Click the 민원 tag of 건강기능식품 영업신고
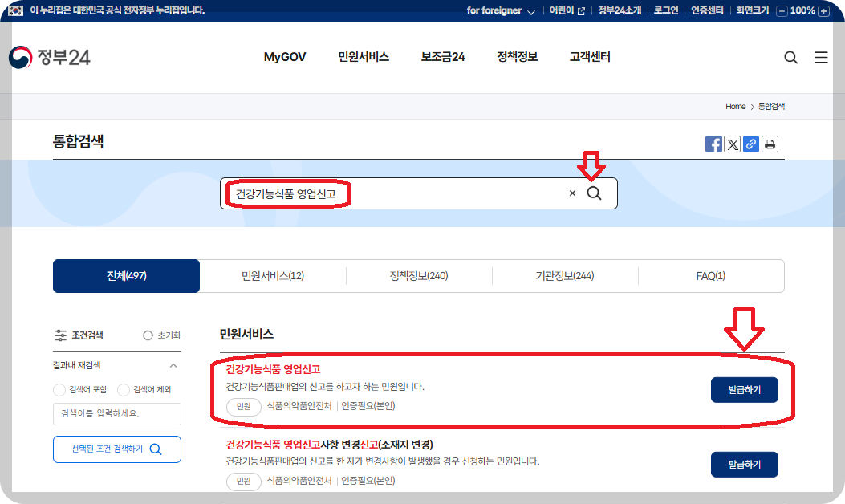The width and height of the screenshot is (845, 504). pos(244,406)
